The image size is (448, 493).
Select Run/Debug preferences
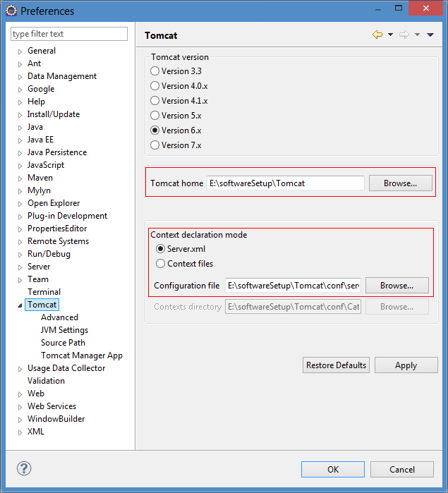[49, 254]
